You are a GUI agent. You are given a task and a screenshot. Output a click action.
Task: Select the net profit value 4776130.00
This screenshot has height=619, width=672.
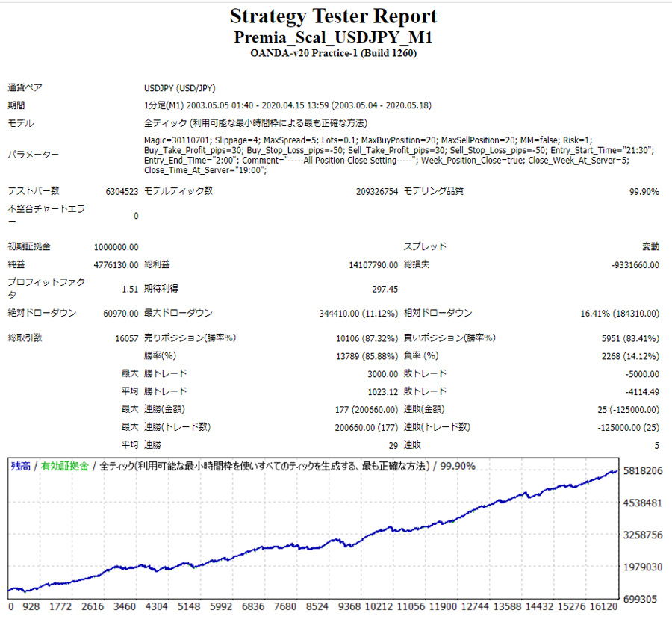[116, 265]
